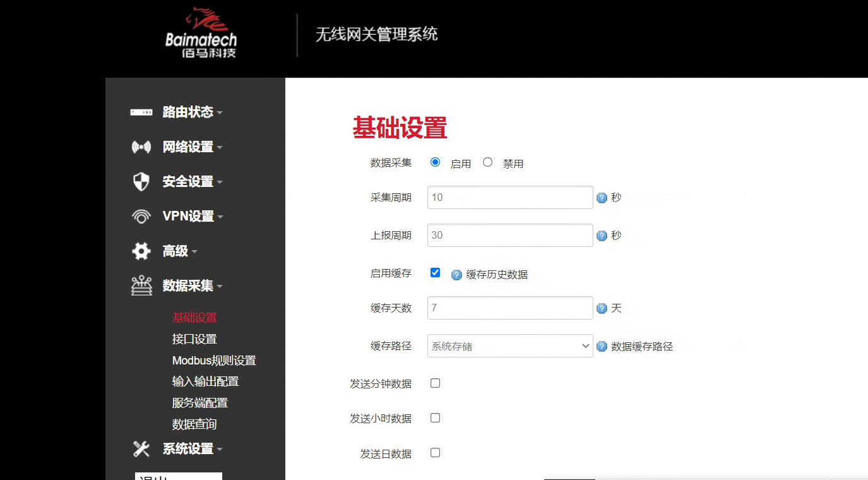Click the 退出 button at bottom
The height and width of the screenshot is (480, 868).
178,477
